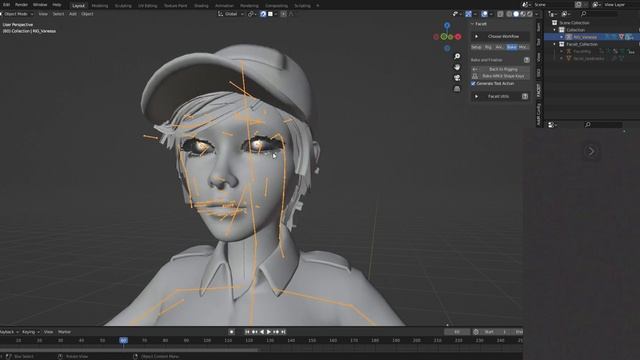Click the current frame number field
This screenshot has height=360, width=640.
tap(457, 332)
